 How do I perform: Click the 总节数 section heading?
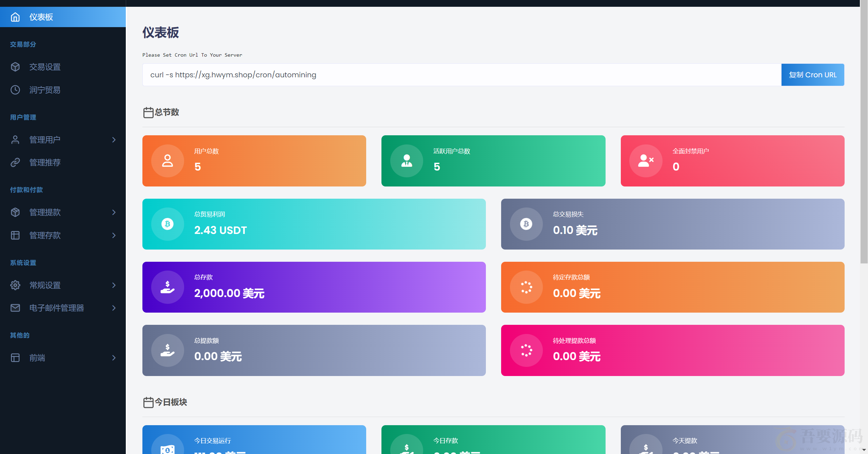coord(167,112)
